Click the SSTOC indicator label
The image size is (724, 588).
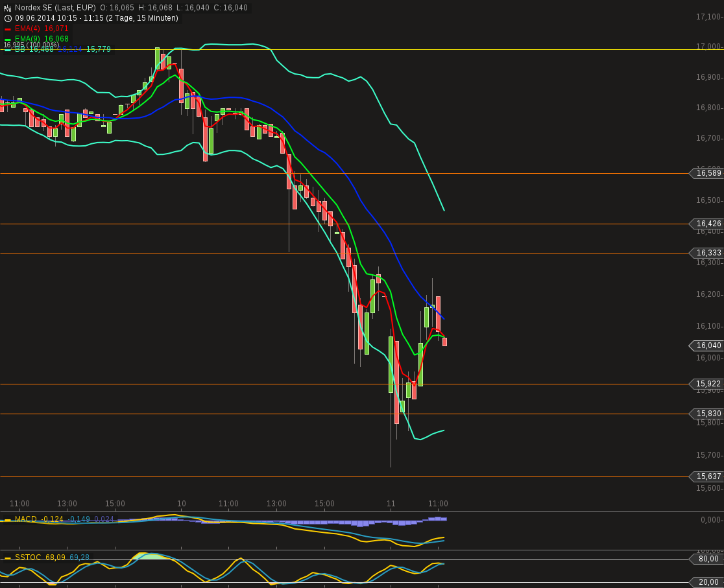[x=28, y=558]
